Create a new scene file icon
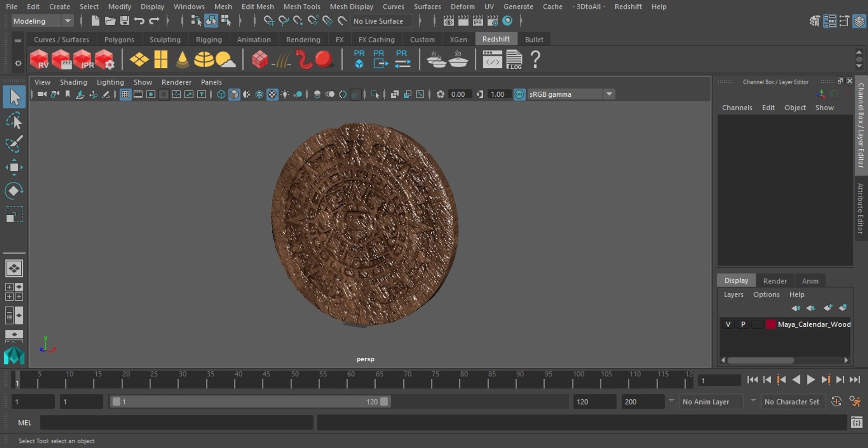 pos(95,21)
